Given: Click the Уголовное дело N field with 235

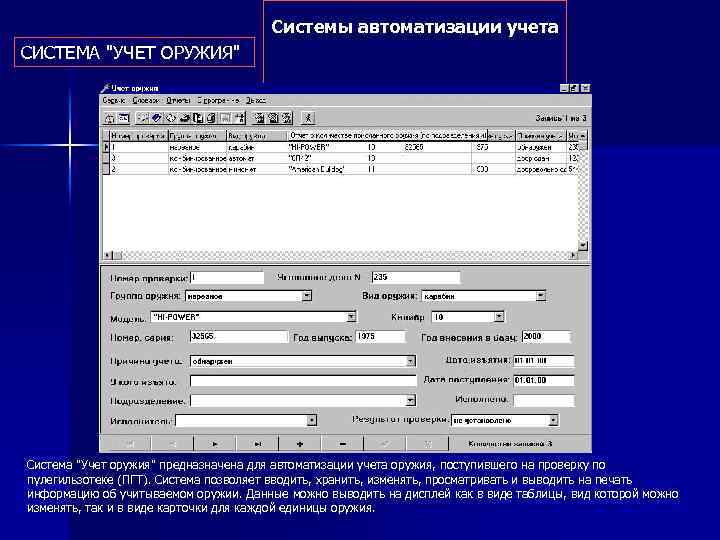Looking at the screenshot, I should (416, 277).
